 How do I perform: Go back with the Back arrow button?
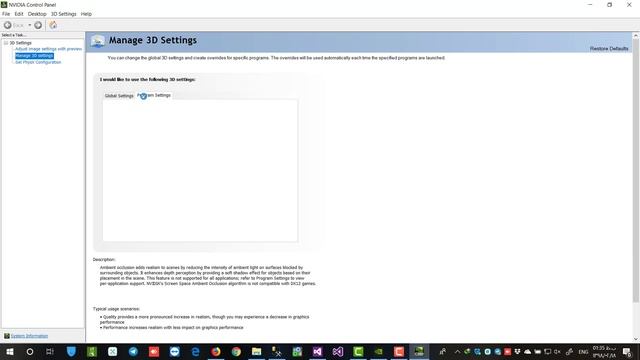(8, 25)
